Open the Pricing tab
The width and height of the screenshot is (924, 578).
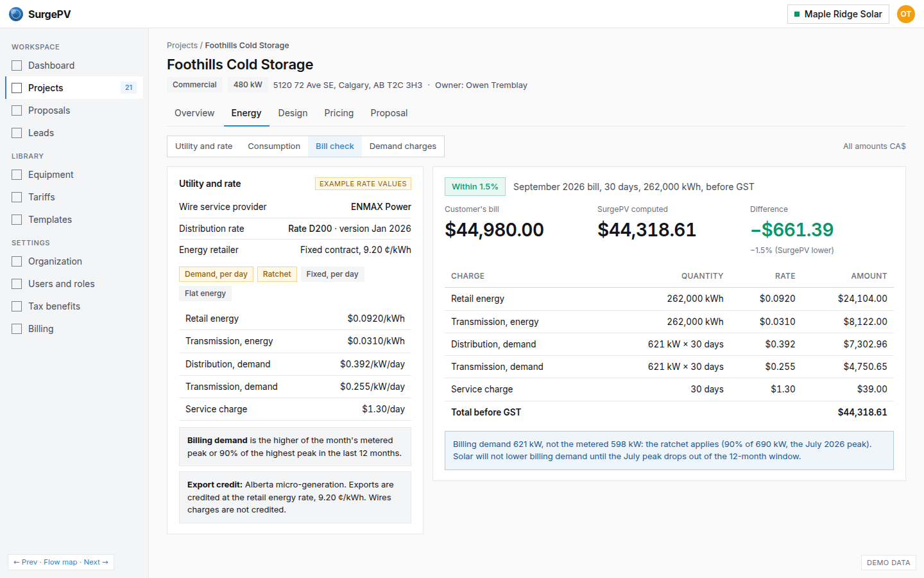(x=339, y=113)
